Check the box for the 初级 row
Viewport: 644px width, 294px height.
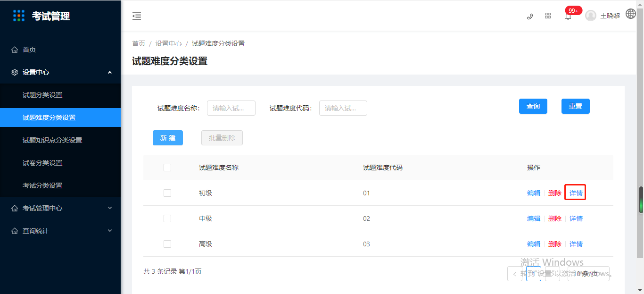[x=167, y=193]
